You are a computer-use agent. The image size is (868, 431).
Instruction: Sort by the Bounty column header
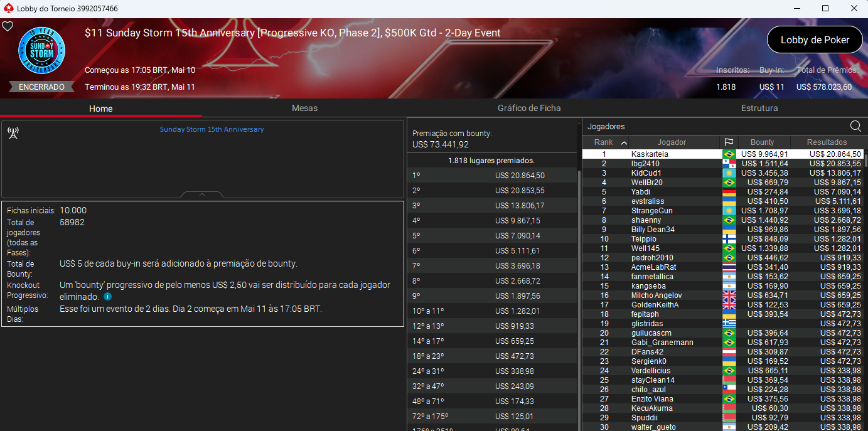point(763,142)
